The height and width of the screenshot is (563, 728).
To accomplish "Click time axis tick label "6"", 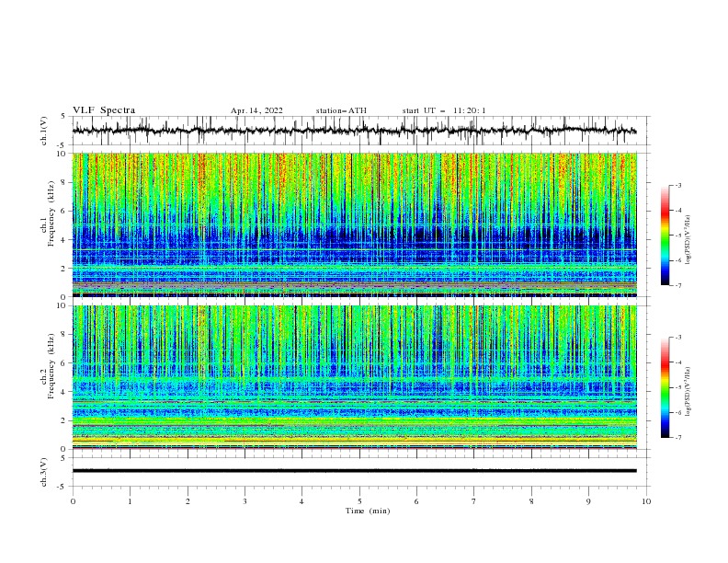I will tap(416, 501).
